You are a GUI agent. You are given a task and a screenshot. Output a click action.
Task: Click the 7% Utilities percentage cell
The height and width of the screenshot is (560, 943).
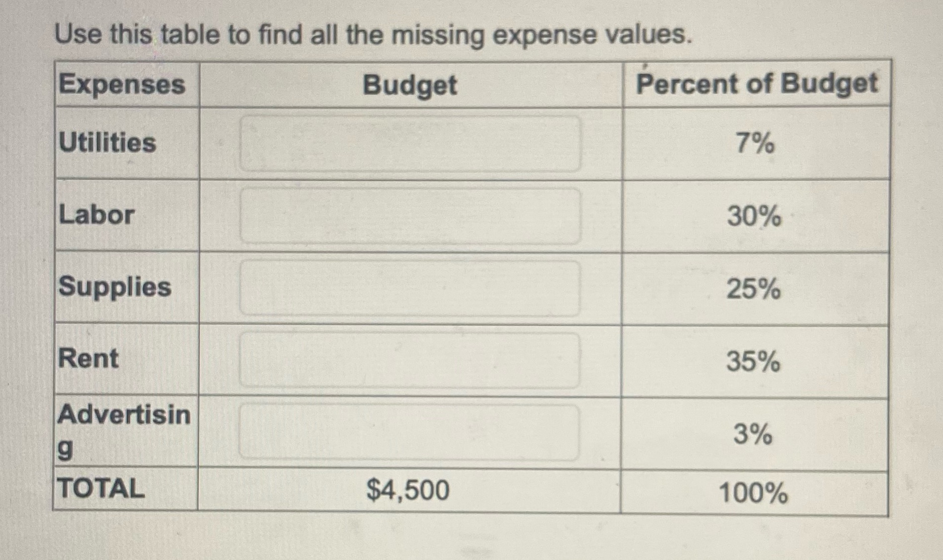755,143
